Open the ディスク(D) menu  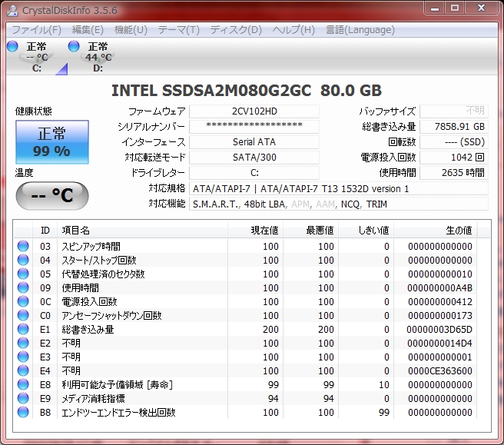236,30
